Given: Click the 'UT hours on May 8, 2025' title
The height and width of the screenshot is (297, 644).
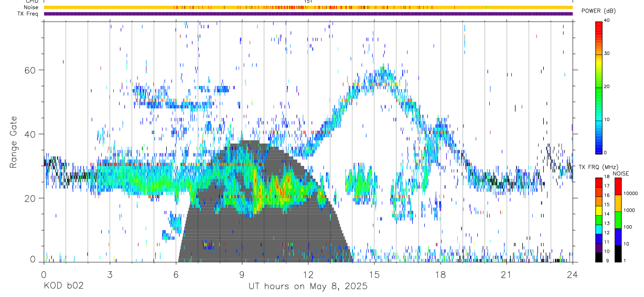Looking at the screenshot, I should point(308,287).
